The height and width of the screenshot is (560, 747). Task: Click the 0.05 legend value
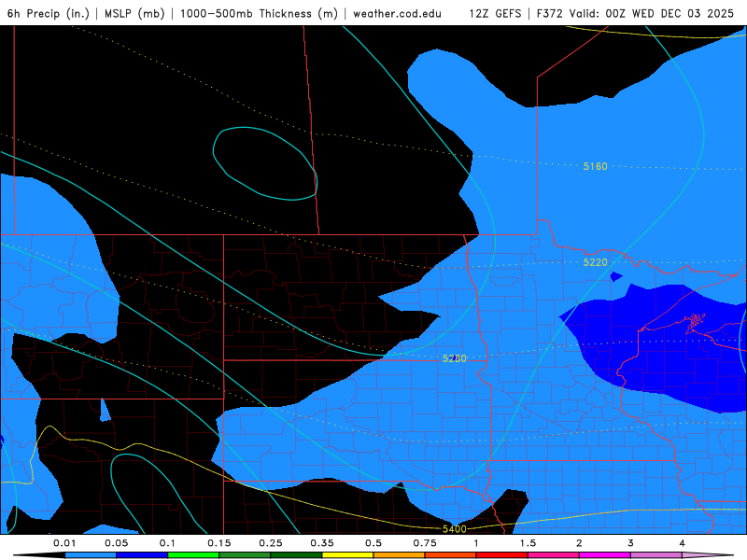click(x=116, y=543)
